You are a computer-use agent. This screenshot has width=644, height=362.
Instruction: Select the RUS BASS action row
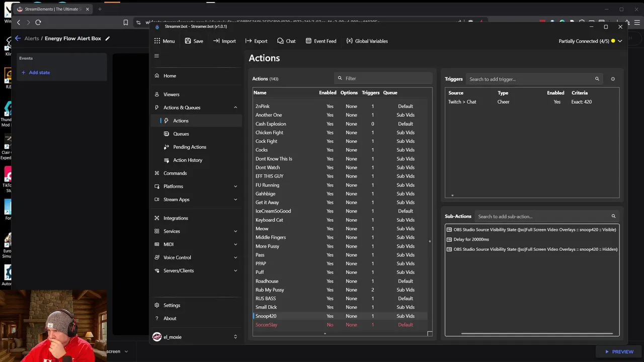pyautogui.click(x=340, y=299)
